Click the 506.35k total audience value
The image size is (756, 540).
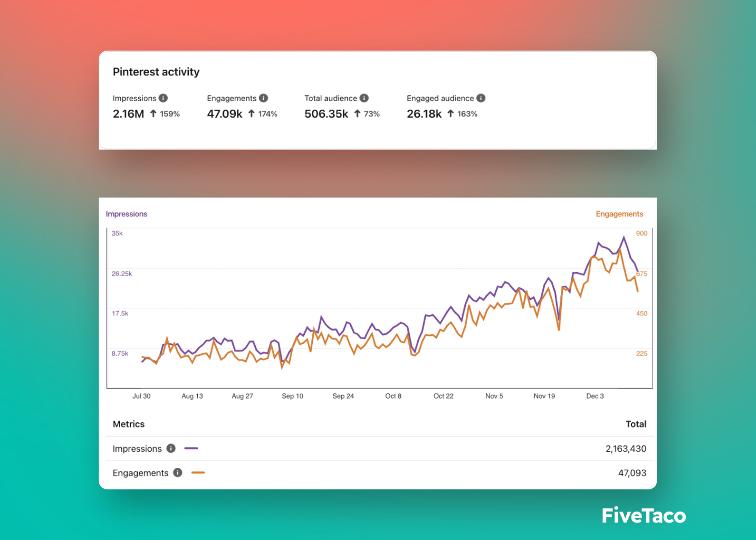326,114
